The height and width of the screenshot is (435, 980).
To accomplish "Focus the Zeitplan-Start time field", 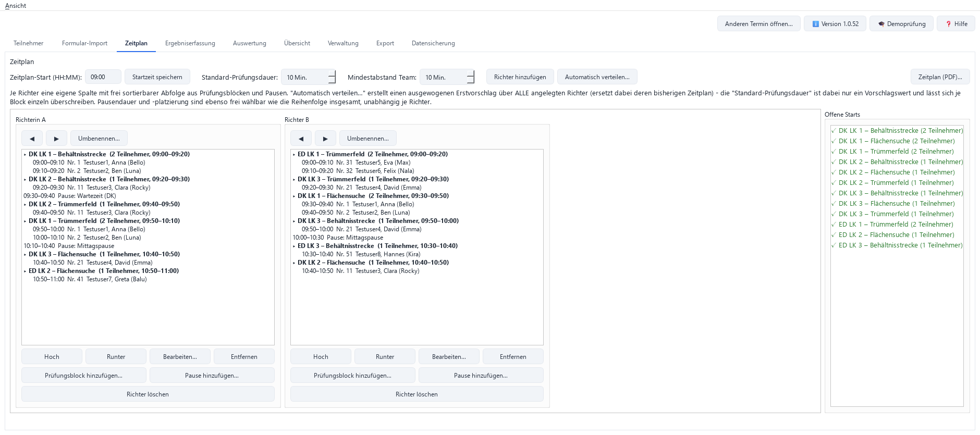I will 103,77.
